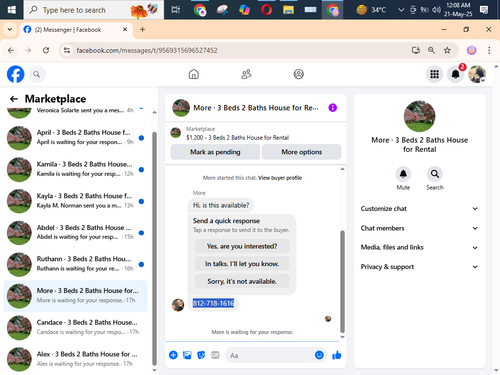Click the chat messages scrollbar
Screen dimensions: 500x375
click(x=342, y=282)
